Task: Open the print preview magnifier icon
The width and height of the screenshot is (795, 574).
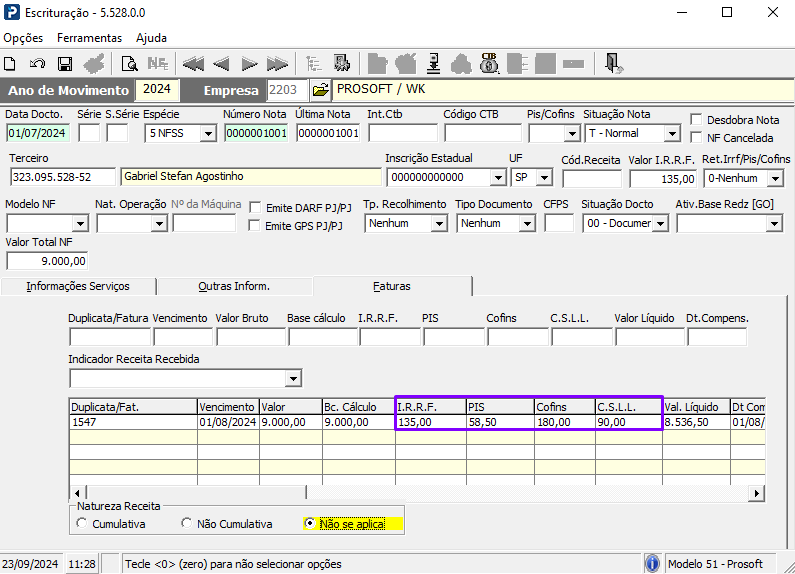Action: tap(129, 64)
